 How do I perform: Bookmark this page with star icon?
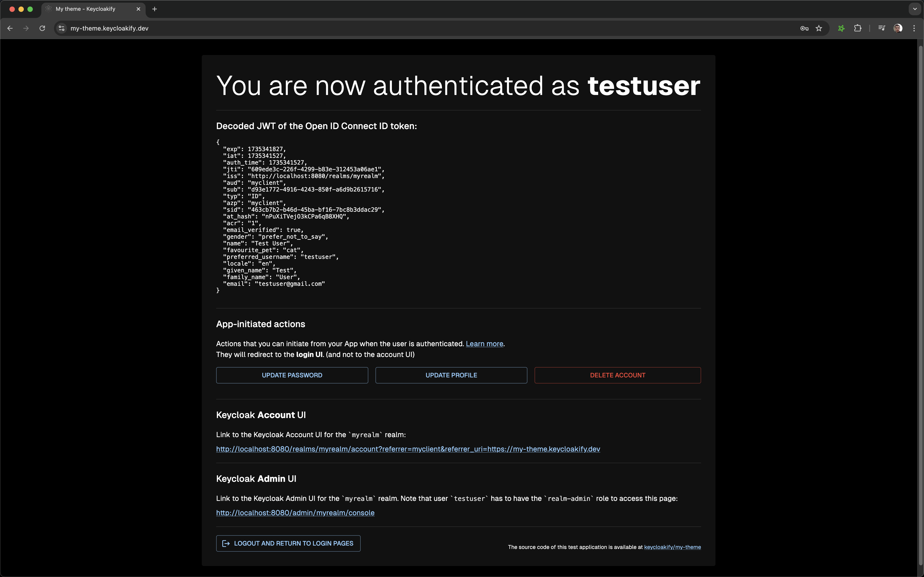[x=819, y=28]
